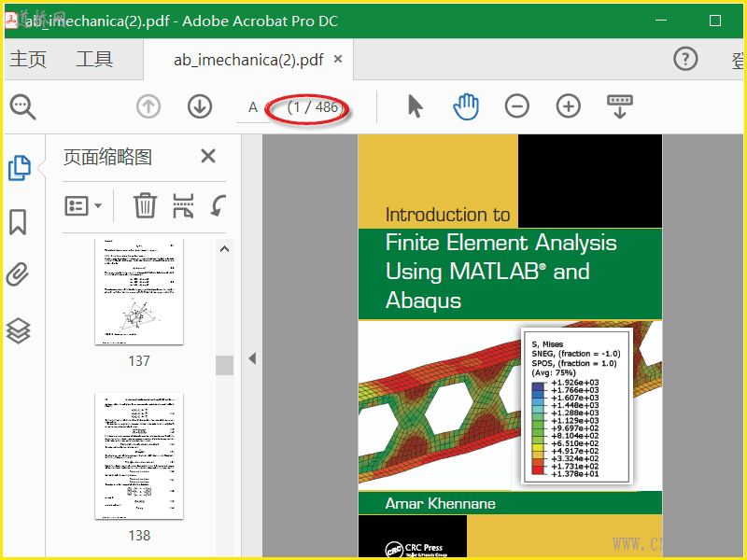This screenshot has width=747, height=560.
Task: Click the thumbnail scrollbar up arrow
Action: (x=224, y=249)
